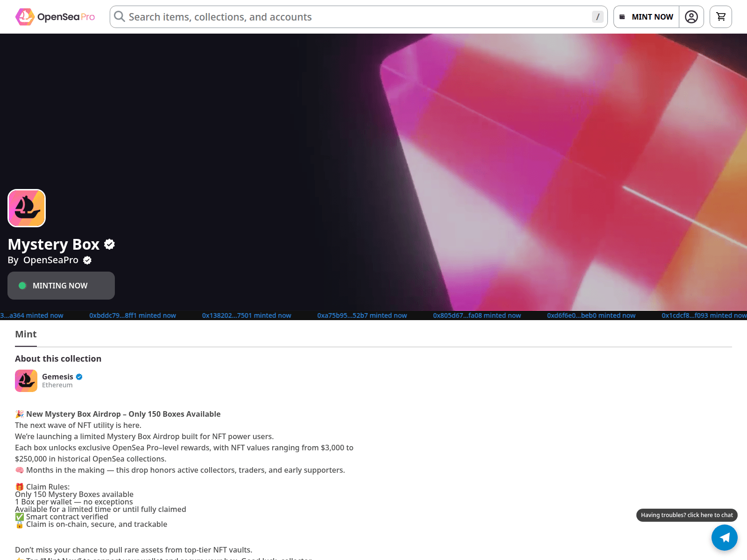747x560 pixels.
Task: Open the OpenSeaPro creator link
Action: coord(50,260)
